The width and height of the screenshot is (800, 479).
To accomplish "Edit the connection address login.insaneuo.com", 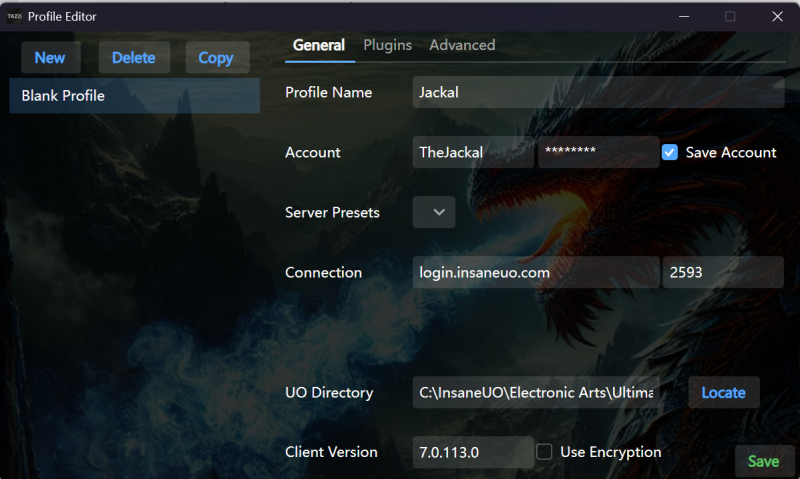I will (536, 272).
